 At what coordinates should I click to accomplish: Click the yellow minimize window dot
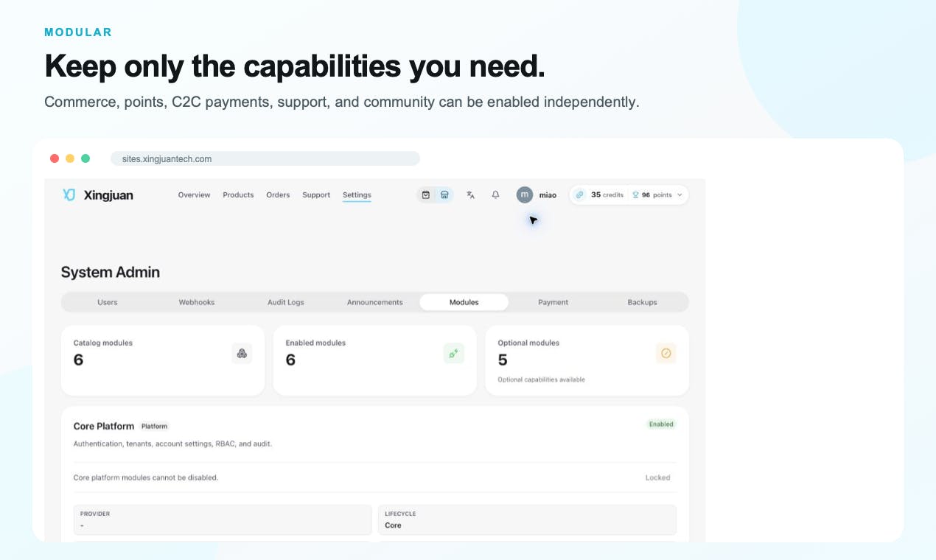tap(70, 158)
